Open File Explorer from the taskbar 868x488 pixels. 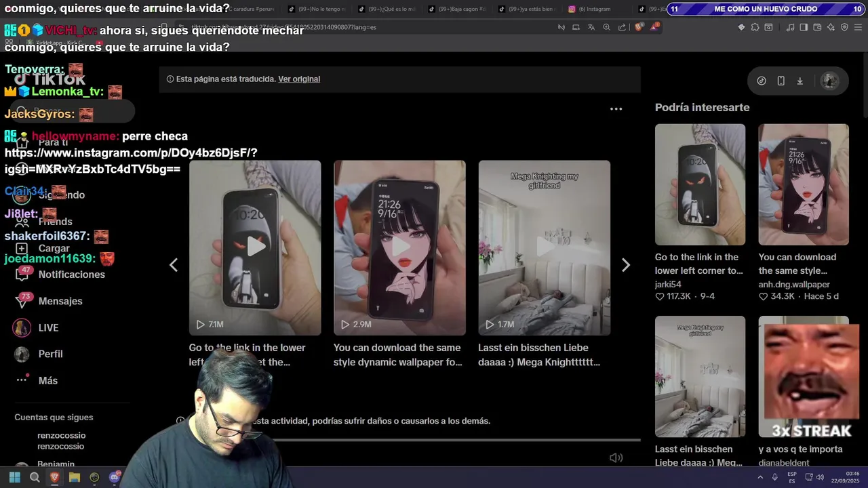pyautogui.click(x=75, y=477)
